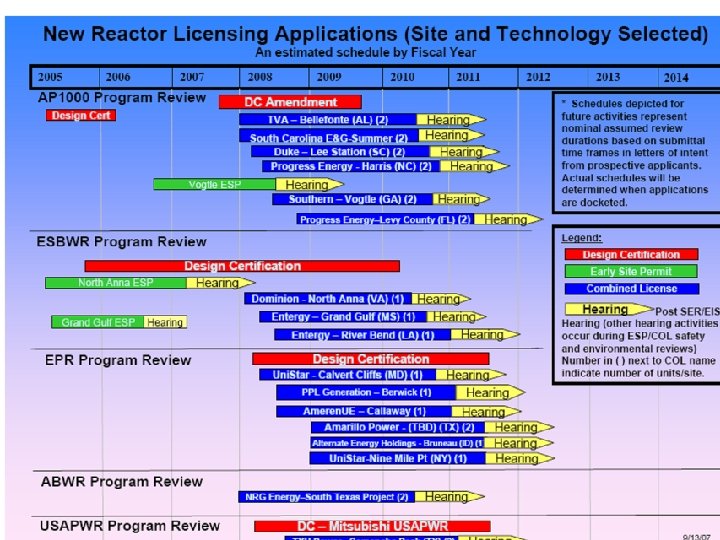Screen dimensions: 720x540
Task: Select the green 'Vogtle ESP' bar
Action: click(x=214, y=184)
